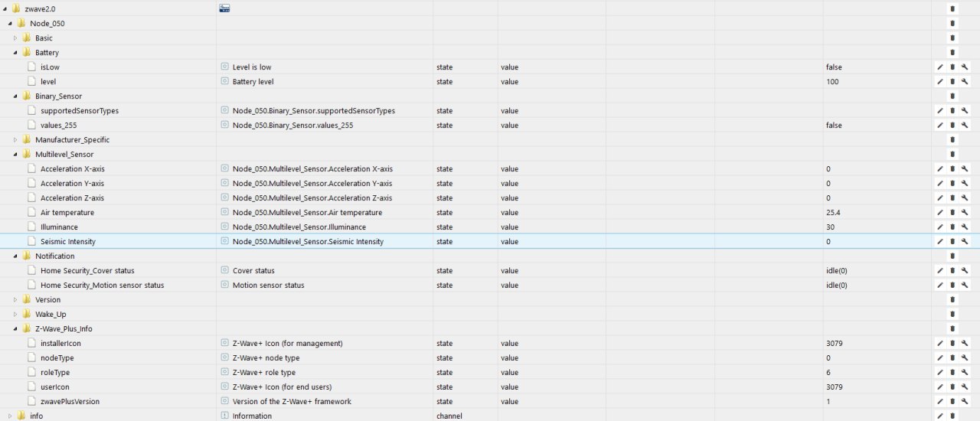Open wrench settings for userIcon

pyautogui.click(x=965, y=387)
